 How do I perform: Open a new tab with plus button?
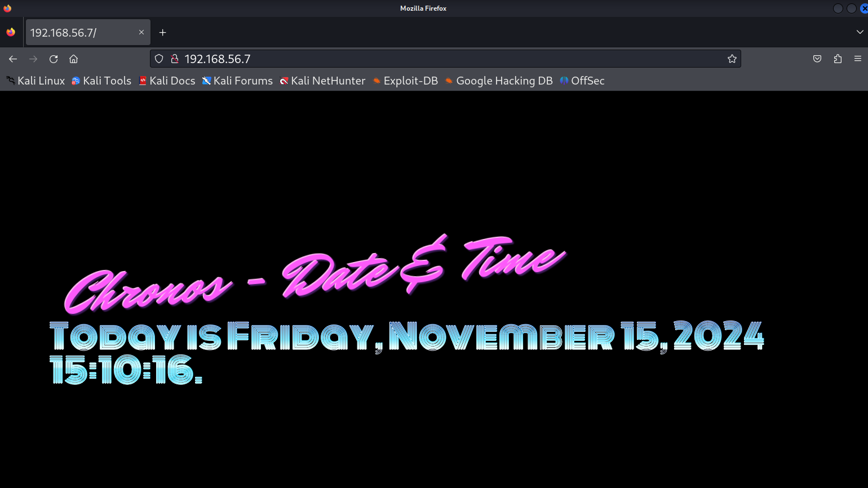pyautogui.click(x=162, y=33)
